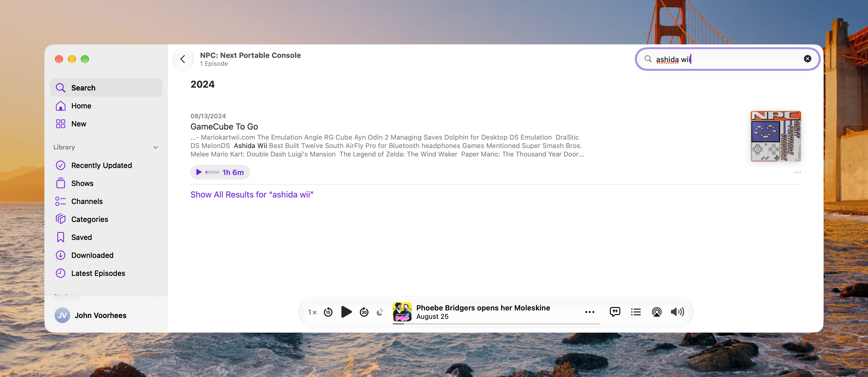Click the Search magnifier icon in sidebar
This screenshot has width=868, height=377.
60,88
